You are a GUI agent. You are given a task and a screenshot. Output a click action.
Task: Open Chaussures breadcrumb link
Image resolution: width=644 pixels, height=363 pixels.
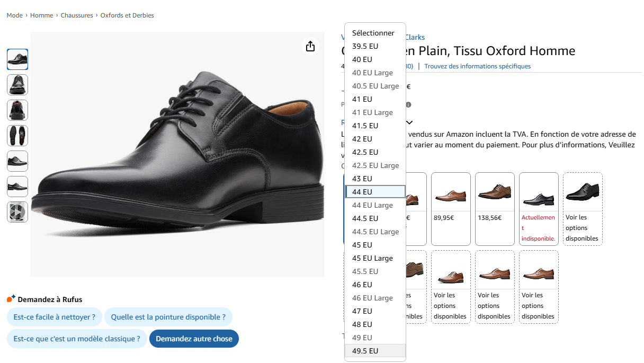coord(77,15)
